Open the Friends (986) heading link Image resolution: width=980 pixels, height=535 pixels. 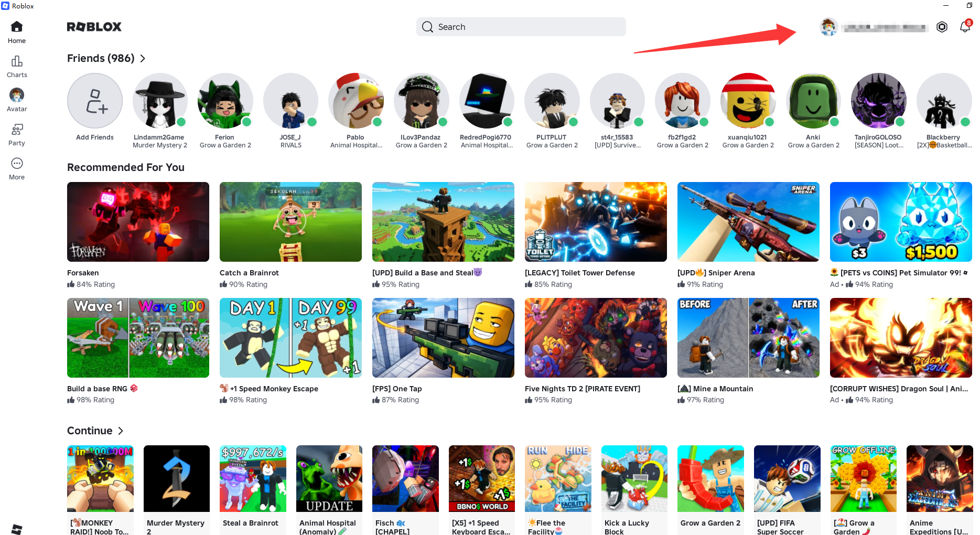pyautogui.click(x=101, y=58)
